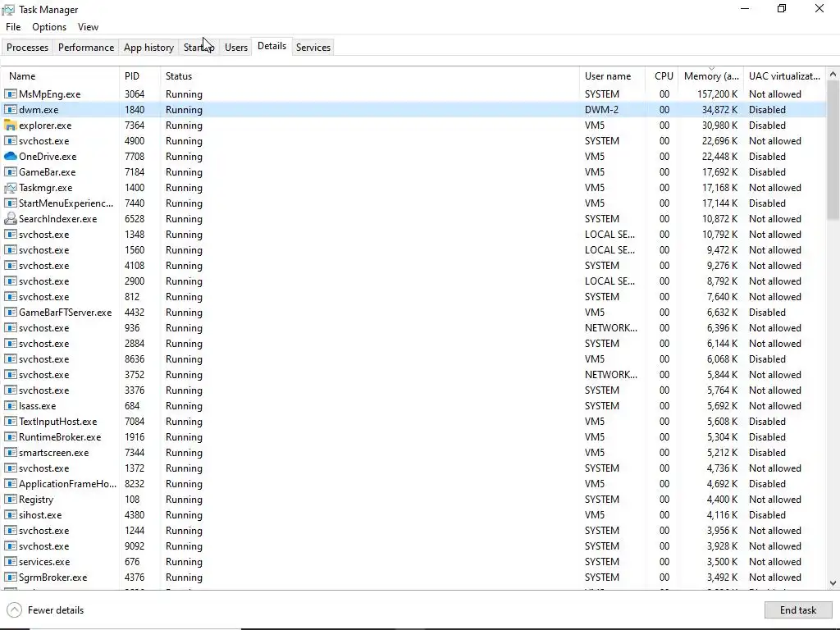Select the services.exe process name
The image size is (840, 630).
click(44, 562)
